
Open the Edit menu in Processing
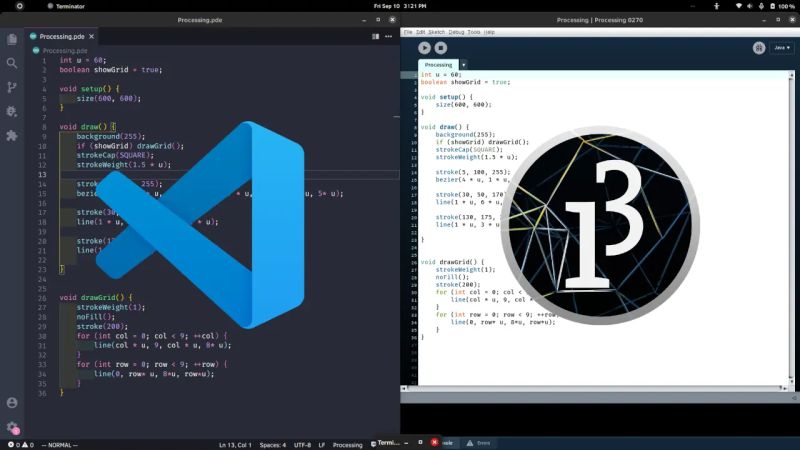(420, 32)
